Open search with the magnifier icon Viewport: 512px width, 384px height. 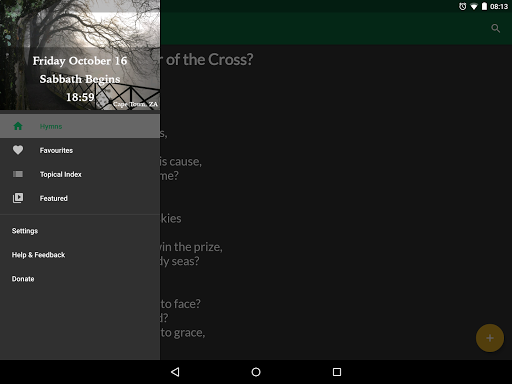click(x=496, y=28)
